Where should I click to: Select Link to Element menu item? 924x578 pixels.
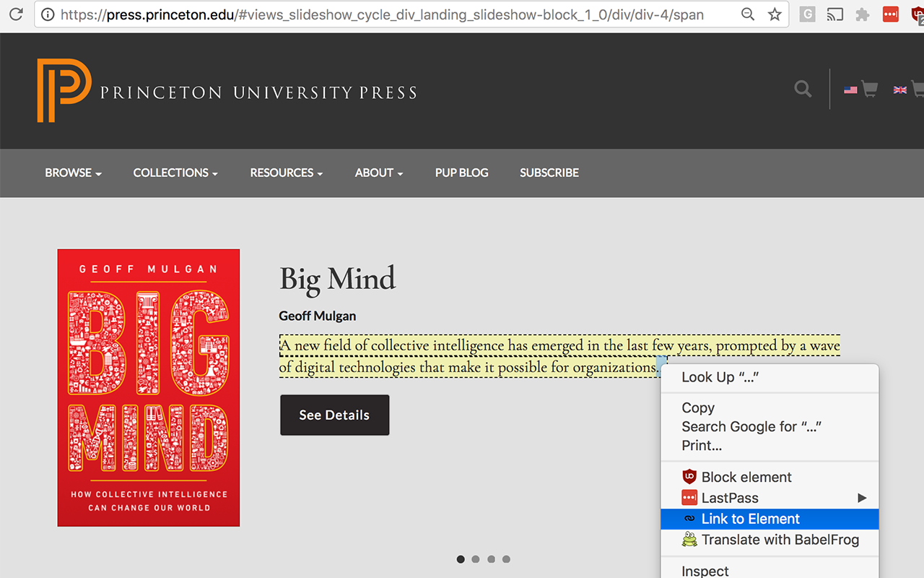(770, 519)
